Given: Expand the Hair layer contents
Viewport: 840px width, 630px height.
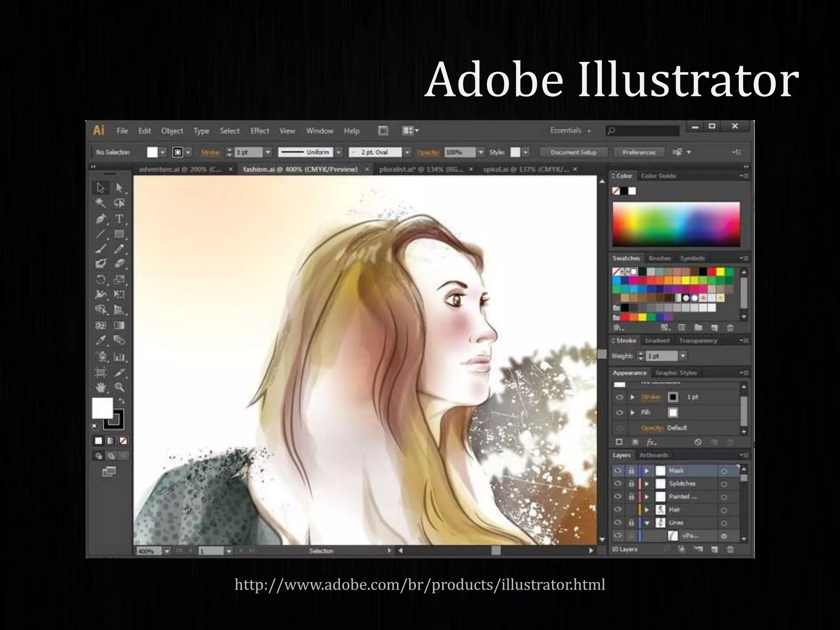Looking at the screenshot, I should [x=647, y=510].
